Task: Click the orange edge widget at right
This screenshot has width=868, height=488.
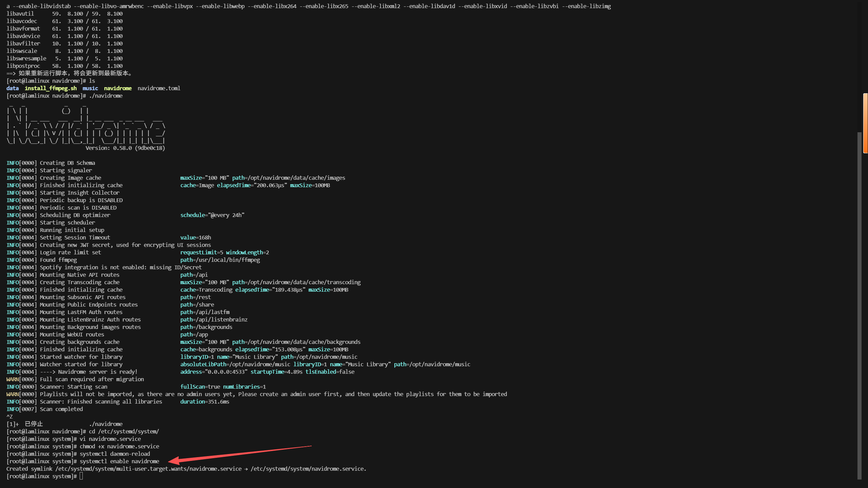Action: point(865,123)
